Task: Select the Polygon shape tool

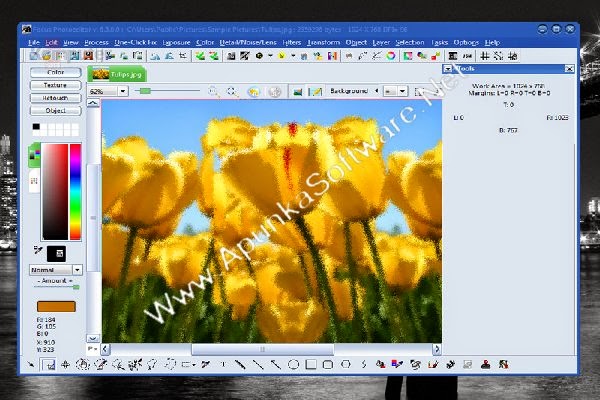Action: point(346,364)
